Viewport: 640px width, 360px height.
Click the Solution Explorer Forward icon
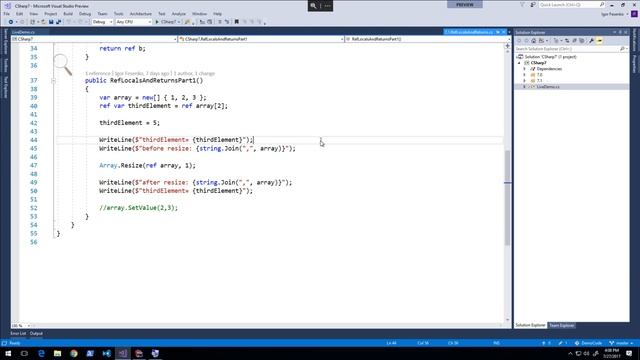point(526,41)
